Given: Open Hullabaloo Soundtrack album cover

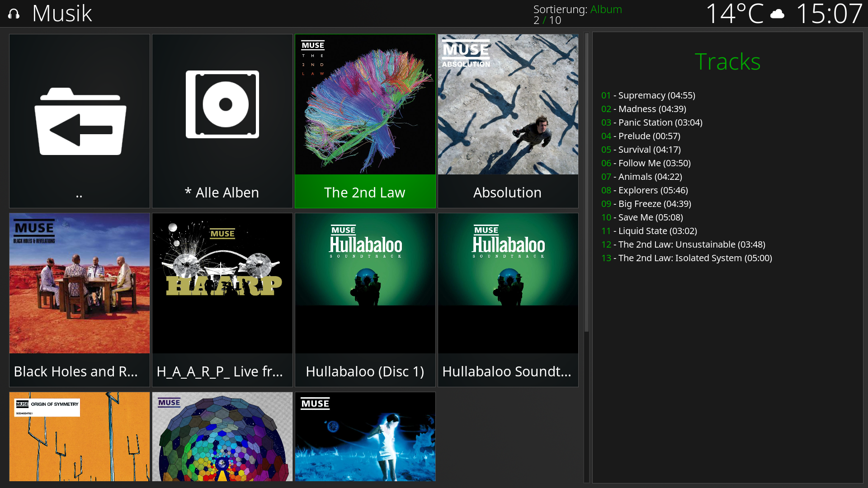Looking at the screenshot, I should point(508,283).
